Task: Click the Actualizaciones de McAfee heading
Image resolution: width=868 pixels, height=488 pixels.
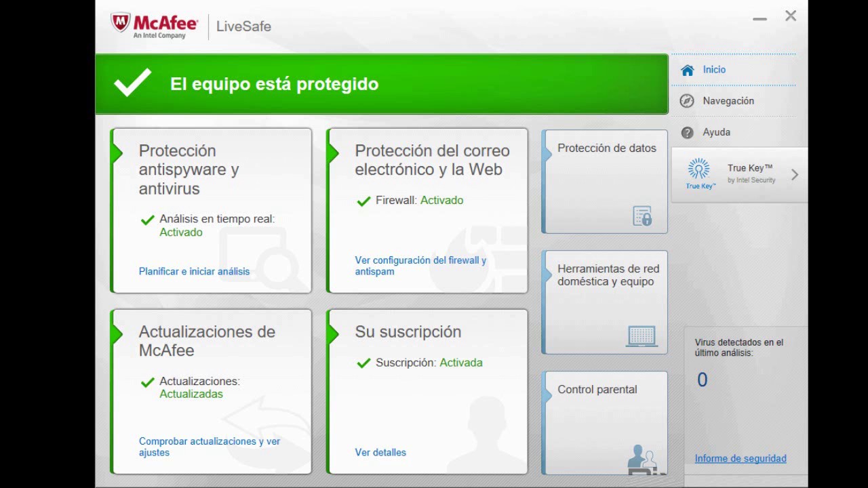Action: (x=207, y=341)
